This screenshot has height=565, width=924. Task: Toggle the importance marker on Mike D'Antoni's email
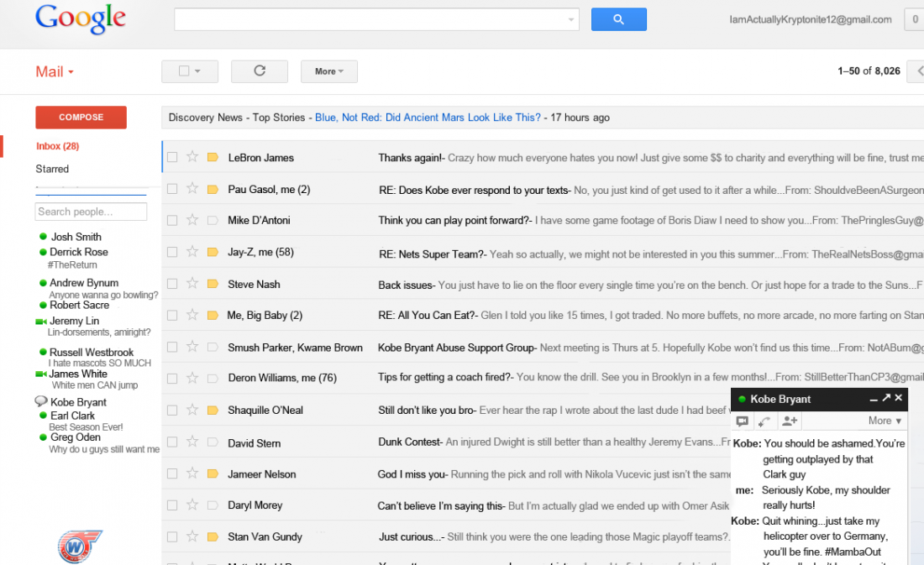pyautogui.click(x=212, y=220)
